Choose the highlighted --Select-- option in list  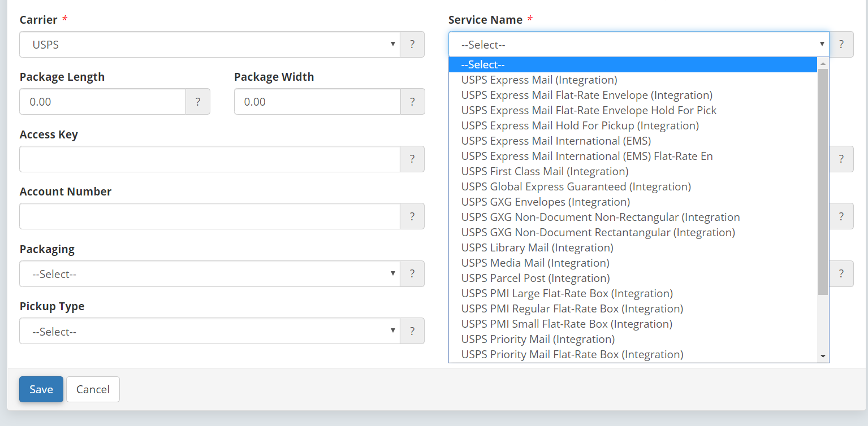pyautogui.click(x=633, y=64)
